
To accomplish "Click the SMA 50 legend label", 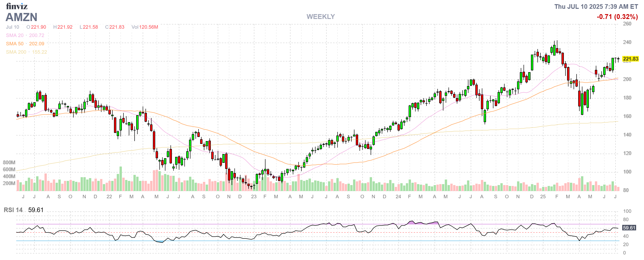I will (x=15, y=44).
